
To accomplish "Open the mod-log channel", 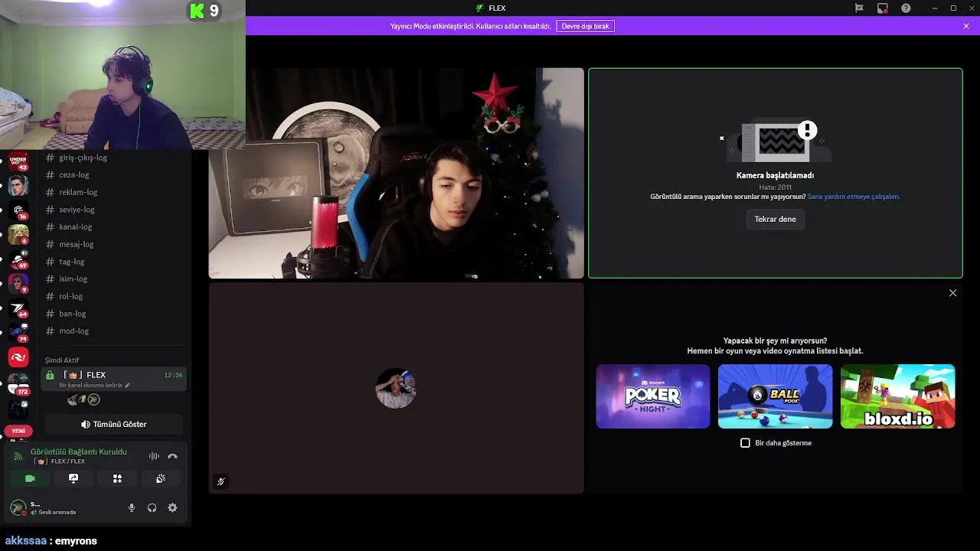I will pyautogui.click(x=113, y=331).
